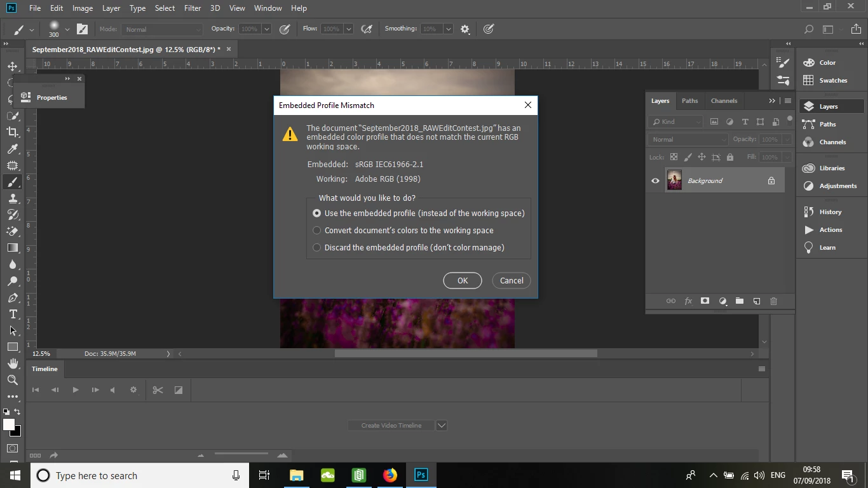Viewport: 868px width, 488px height.
Task: Switch to the Channels tab
Action: (724, 101)
